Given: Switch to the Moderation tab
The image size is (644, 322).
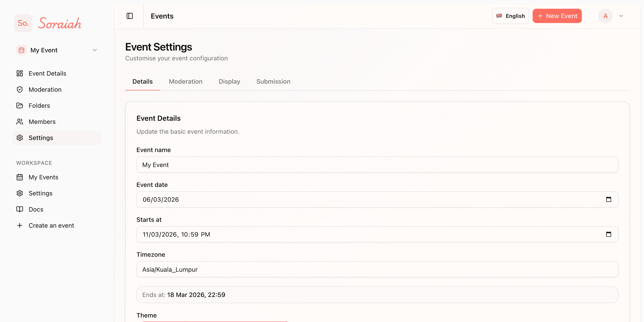Looking at the screenshot, I should pos(186,81).
